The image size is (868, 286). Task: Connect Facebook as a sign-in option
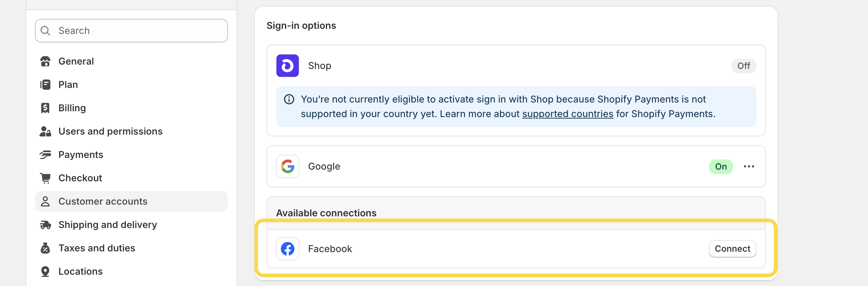[732, 248]
